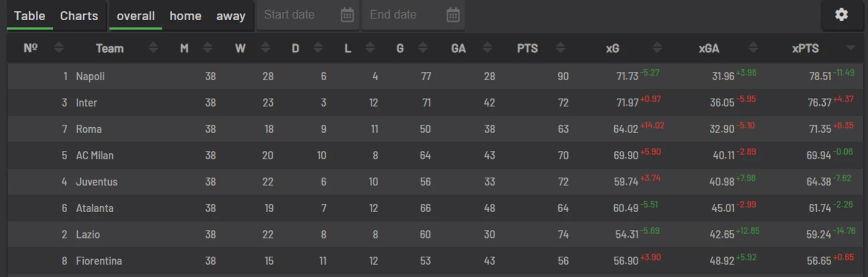Image resolution: width=868 pixels, height=277 pixels.
Task: Sort by xG column sort icon
Action: coord(657,48)
